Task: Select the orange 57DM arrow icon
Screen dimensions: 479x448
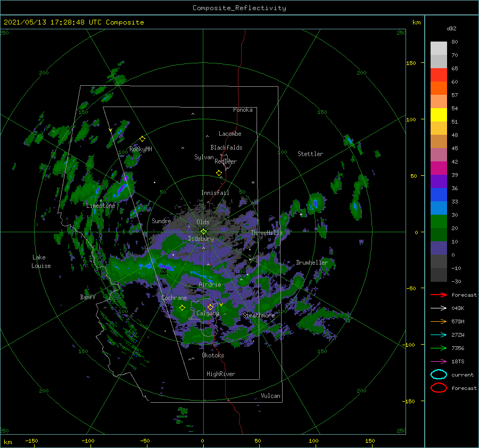Action: pos(439,321)
